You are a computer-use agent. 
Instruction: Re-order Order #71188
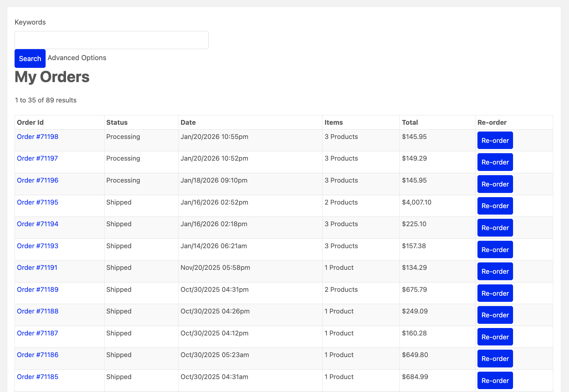click(495, 315)
